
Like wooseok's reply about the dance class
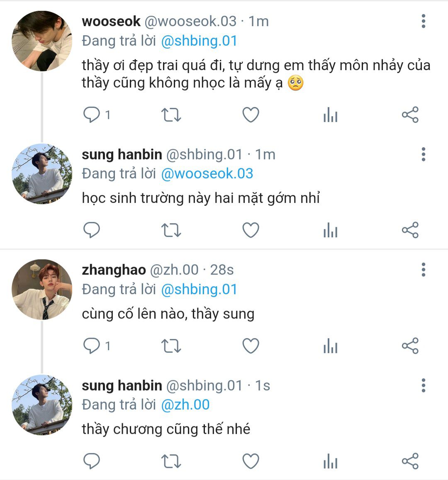click(251, 115)
